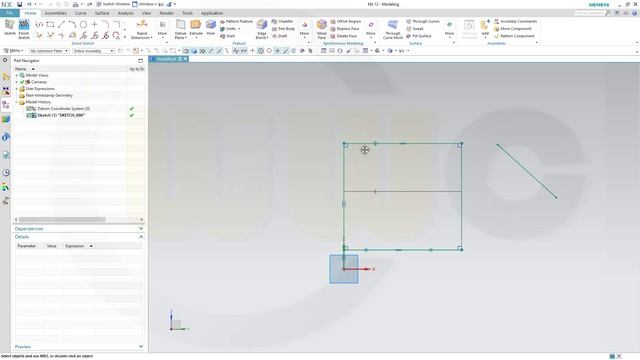Click the Save icon in title bar
The height and width of the screenshot is (360, 640).
point(19,4)
